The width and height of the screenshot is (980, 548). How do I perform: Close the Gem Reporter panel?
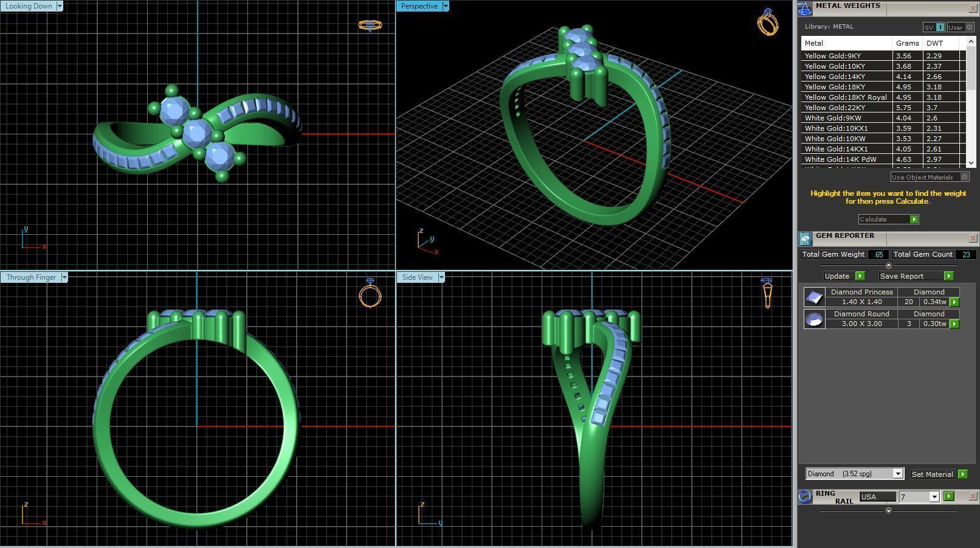973,238
